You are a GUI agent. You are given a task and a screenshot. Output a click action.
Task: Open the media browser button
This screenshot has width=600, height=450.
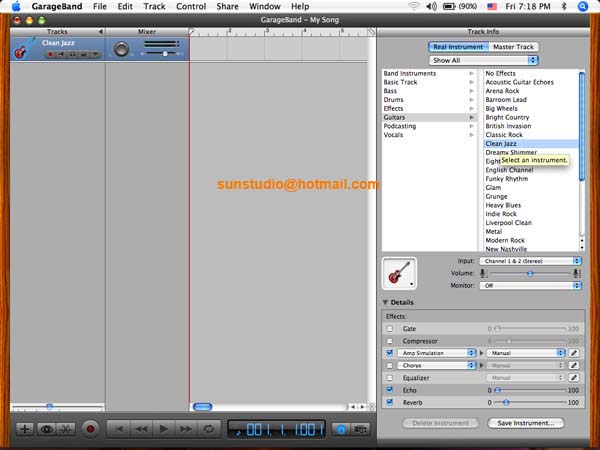pos(360,429)
